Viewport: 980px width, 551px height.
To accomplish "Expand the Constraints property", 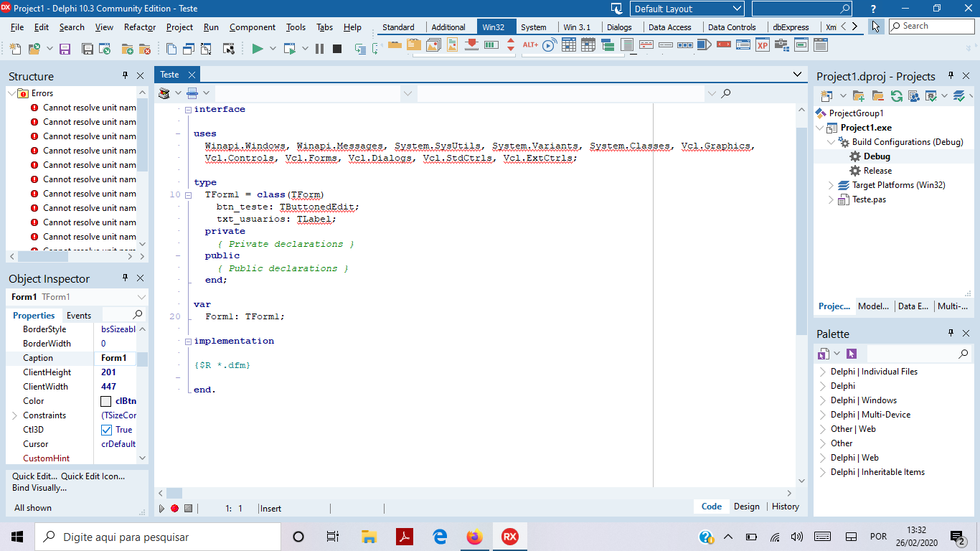I will [x=14, y=415].
